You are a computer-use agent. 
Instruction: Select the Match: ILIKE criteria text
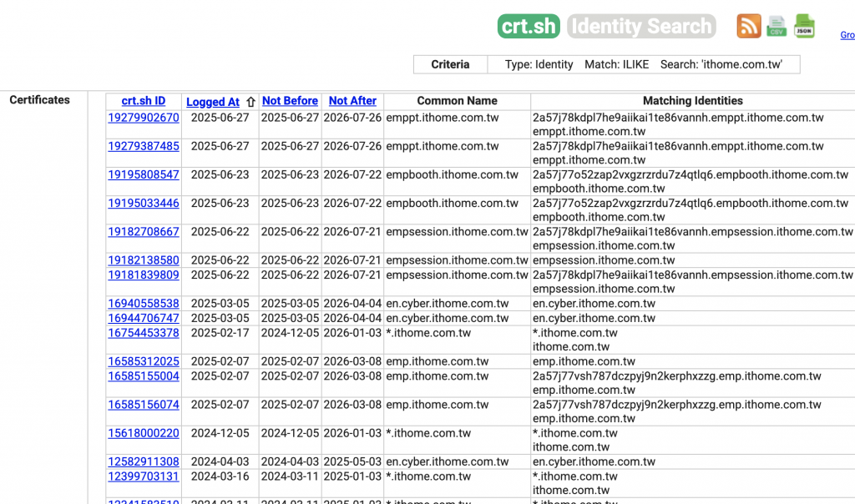[x=617, y=64]
